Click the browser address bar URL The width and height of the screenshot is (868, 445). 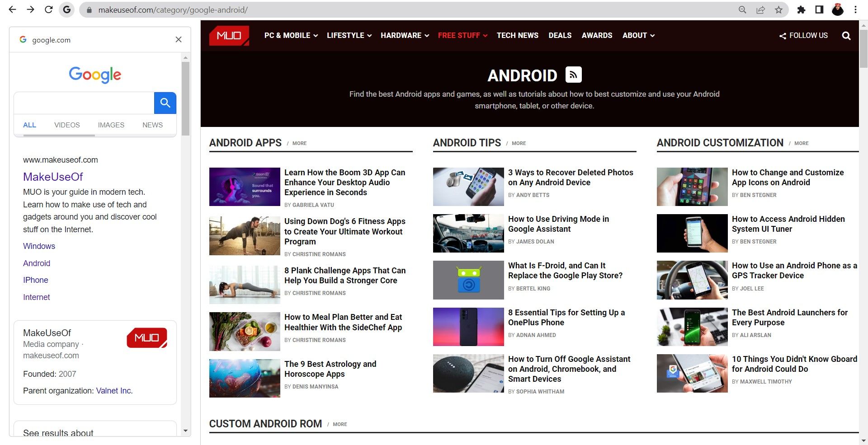pyautogui.click(x=173, y=10)
